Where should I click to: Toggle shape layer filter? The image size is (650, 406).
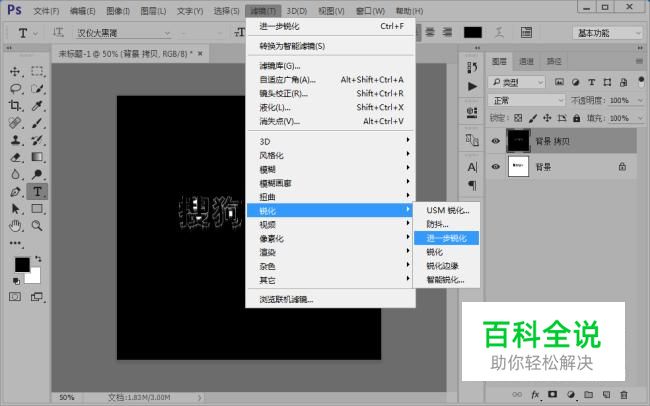(x=607, y=82)
